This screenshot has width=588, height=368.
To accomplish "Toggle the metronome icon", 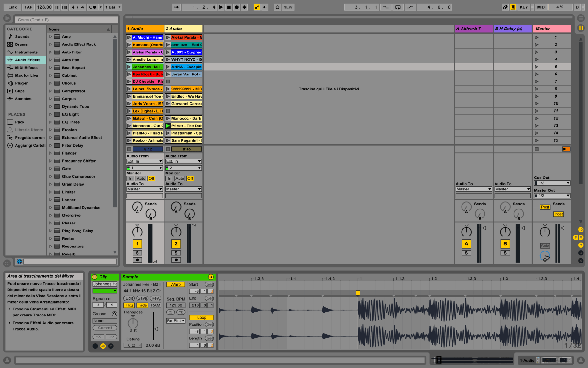I will (x=92, y=7).
